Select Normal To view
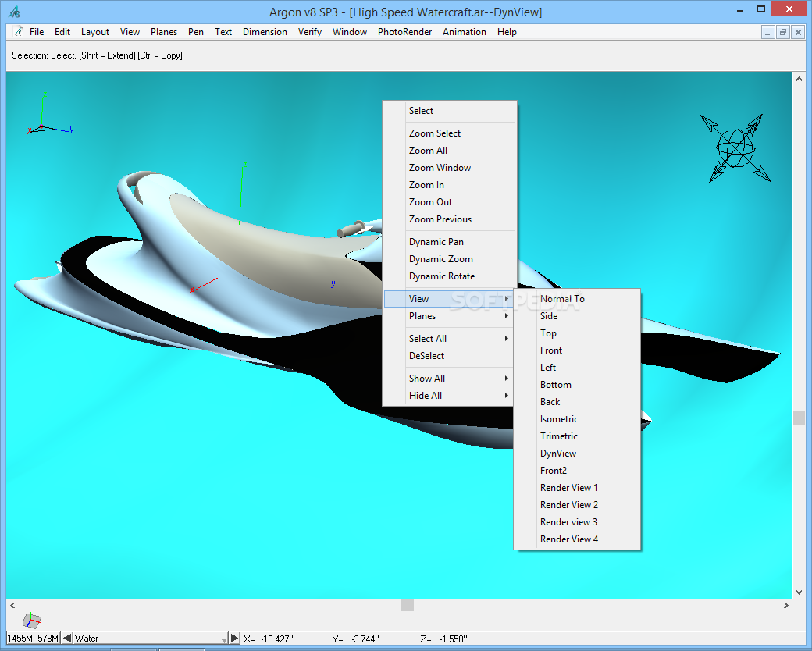Image resolution: width=812 pixels, height=651 pixels. (x=577, y=299)
